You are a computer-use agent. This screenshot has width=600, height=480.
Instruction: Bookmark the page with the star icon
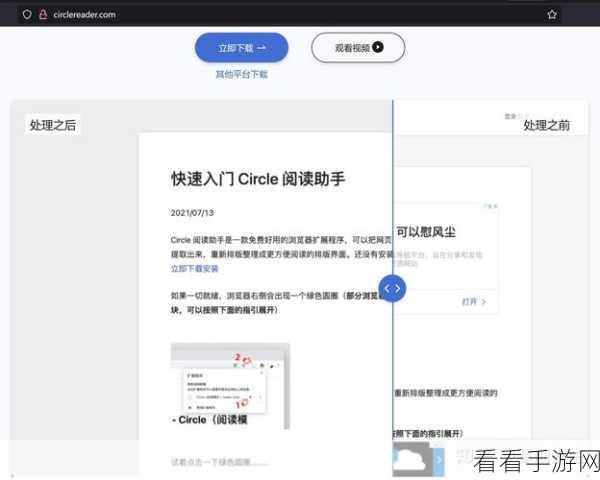pos(552,15)
